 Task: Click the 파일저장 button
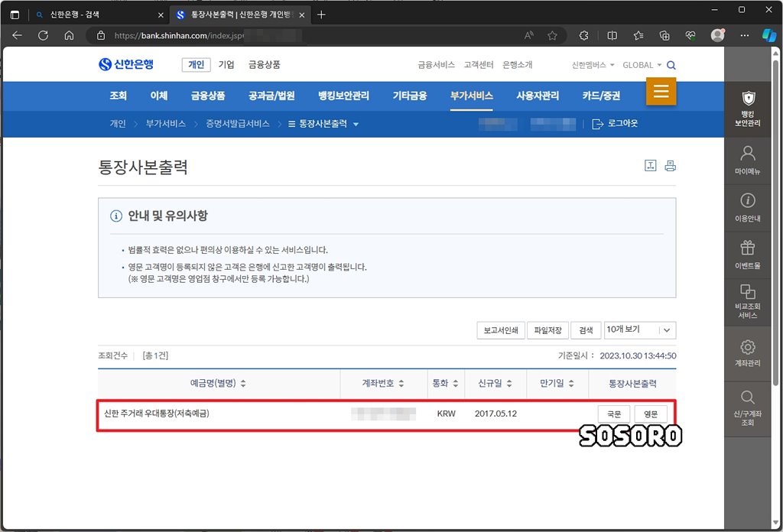pos(547,330)
